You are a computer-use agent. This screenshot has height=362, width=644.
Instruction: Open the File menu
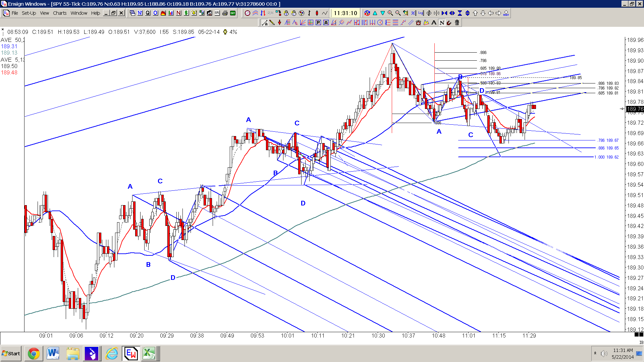coord(15,13)
